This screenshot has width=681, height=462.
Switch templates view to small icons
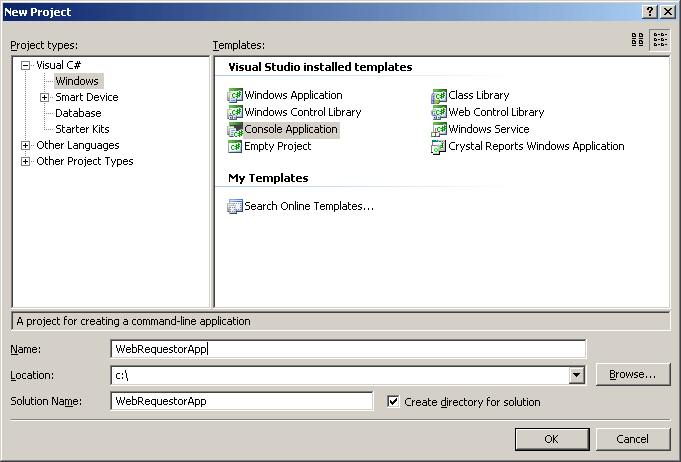[x=660, y=40]
